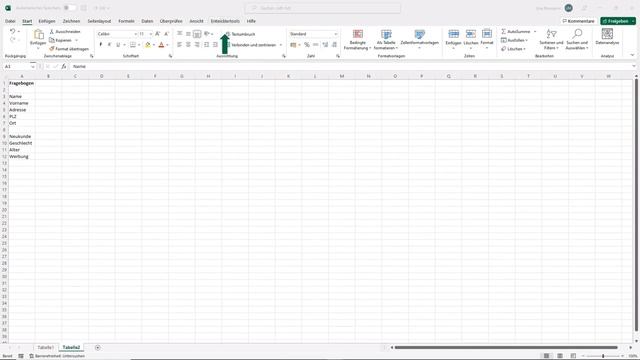Switch to the Tabelle1 sheet tab

(45, 347)
